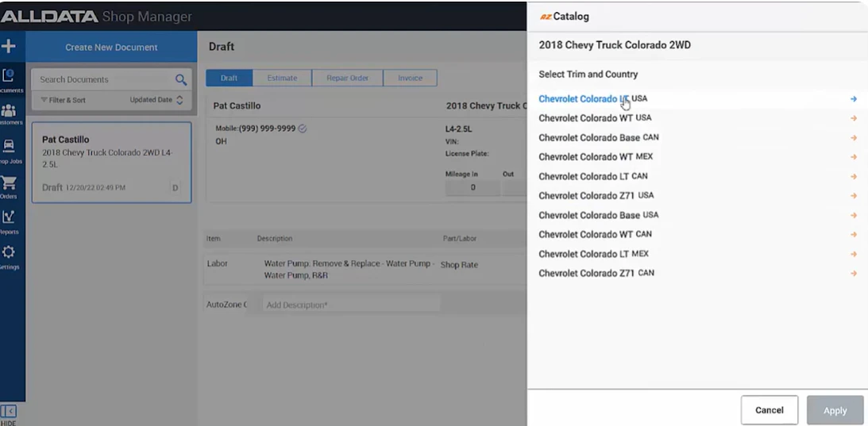Open the Updated Date sort dropdown
The image size is (868, 426).
[x=156, y=100]
